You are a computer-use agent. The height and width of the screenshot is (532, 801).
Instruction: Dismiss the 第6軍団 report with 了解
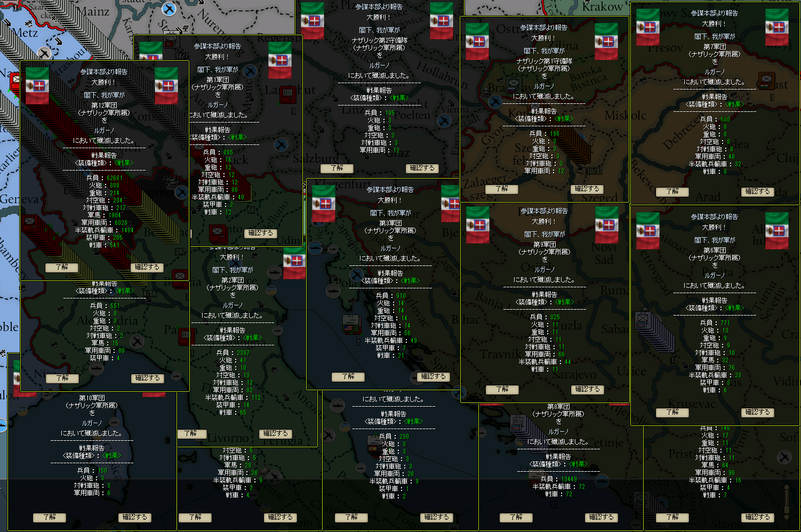point(672,412)
